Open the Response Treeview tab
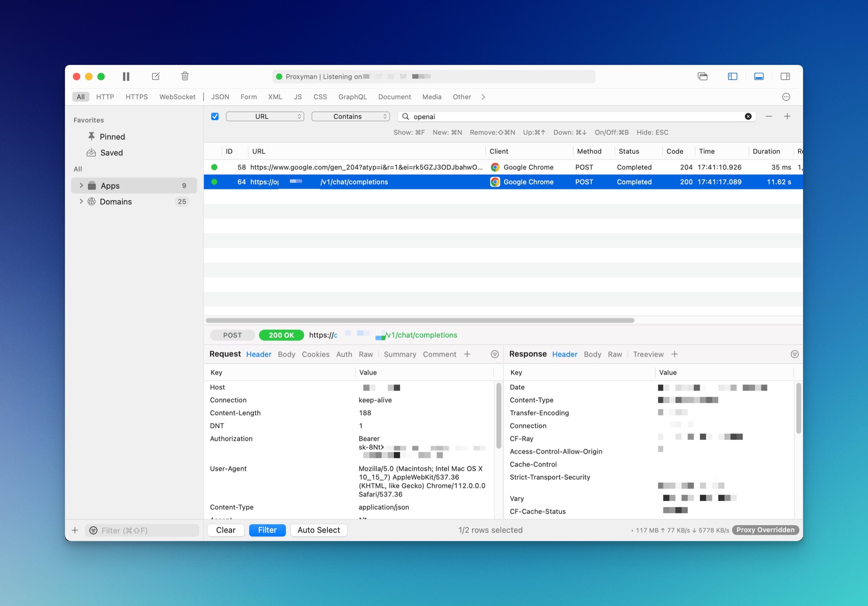The height and width of the screenshot is (606, 868). 648,354
